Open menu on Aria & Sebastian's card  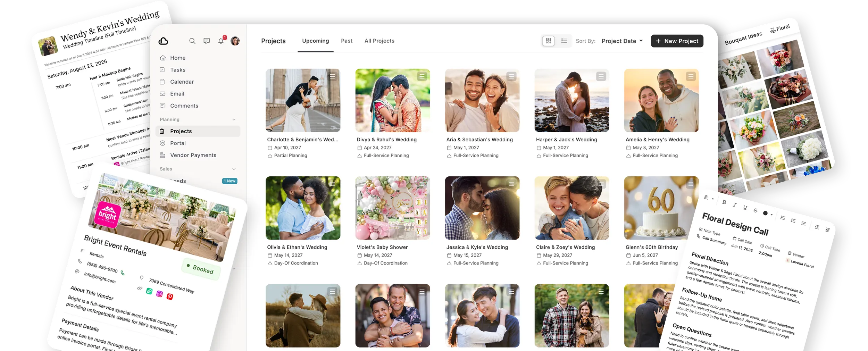[x=511, y=76]
